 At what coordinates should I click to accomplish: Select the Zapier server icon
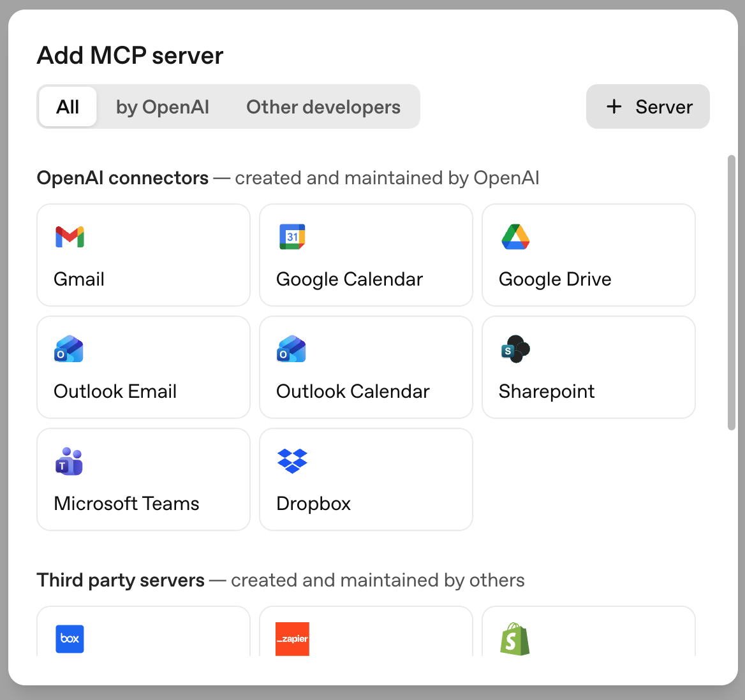click(292, 639)
